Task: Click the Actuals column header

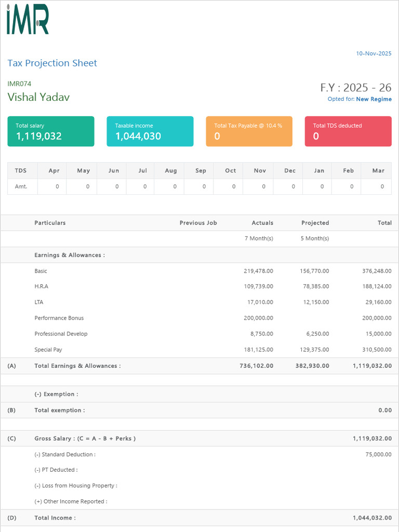Action: 262,223
